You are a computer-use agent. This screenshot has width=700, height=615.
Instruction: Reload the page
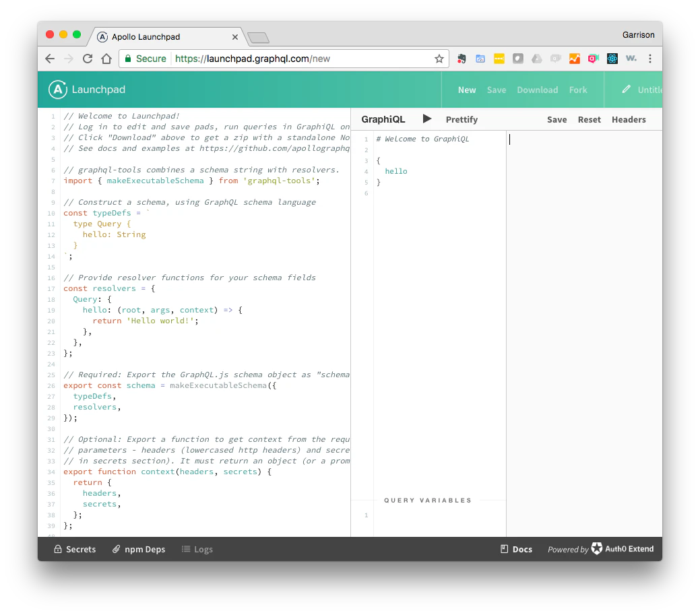(88, 59)
